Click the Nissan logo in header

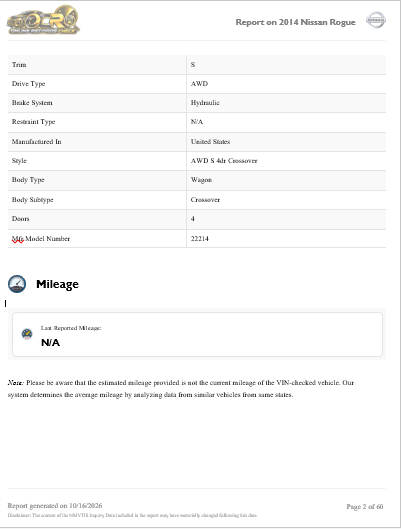tap(376, 20)
